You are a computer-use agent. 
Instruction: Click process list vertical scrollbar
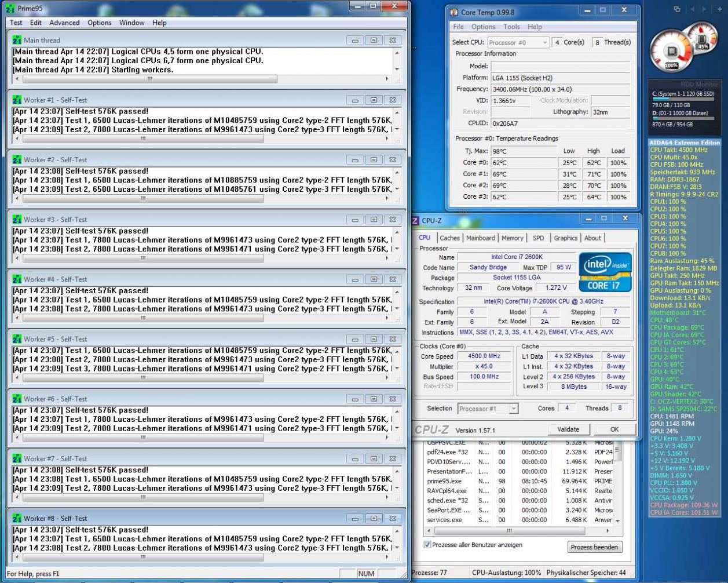click(x=617, y=482)
